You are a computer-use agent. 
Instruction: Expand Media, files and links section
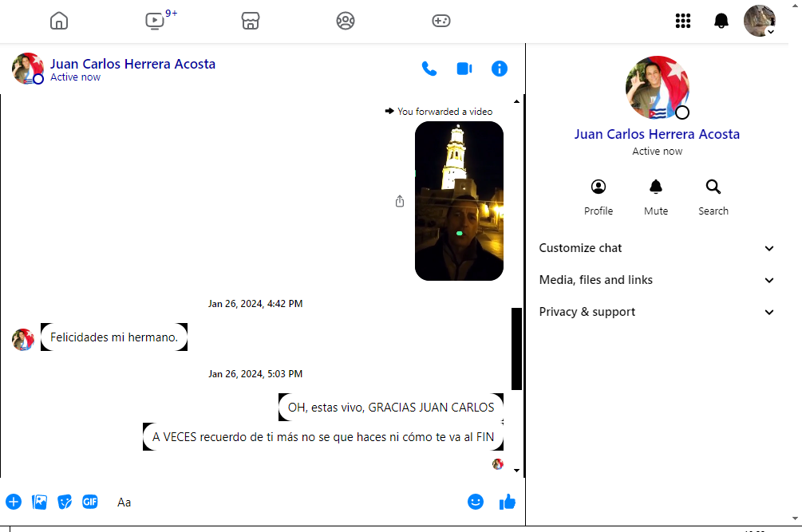pyautogui.click(x=657, y=280)
